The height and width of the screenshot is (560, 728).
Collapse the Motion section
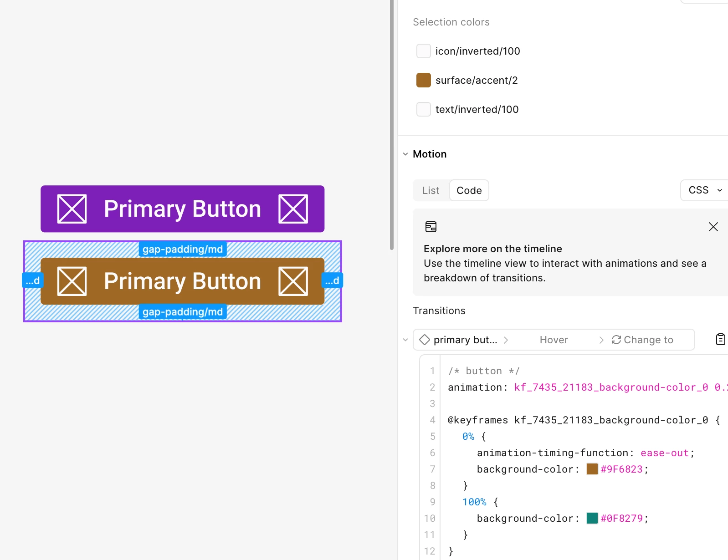(x=405, y=154)
